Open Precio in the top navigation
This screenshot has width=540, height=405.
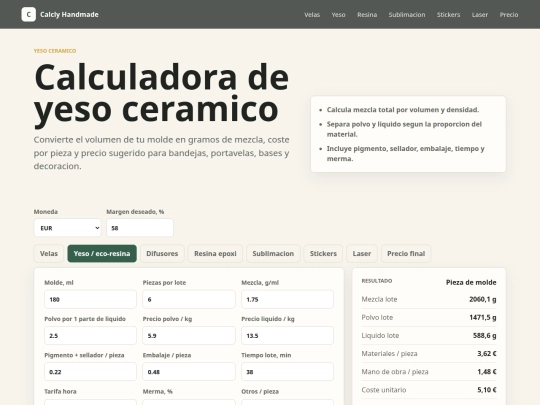point(509,15)
